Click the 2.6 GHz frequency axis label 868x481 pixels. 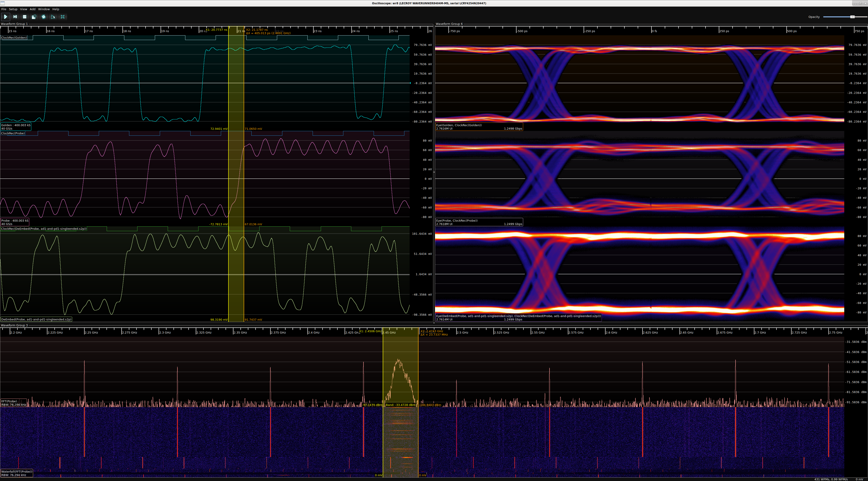pyautogui.click(x=612, y=332)
